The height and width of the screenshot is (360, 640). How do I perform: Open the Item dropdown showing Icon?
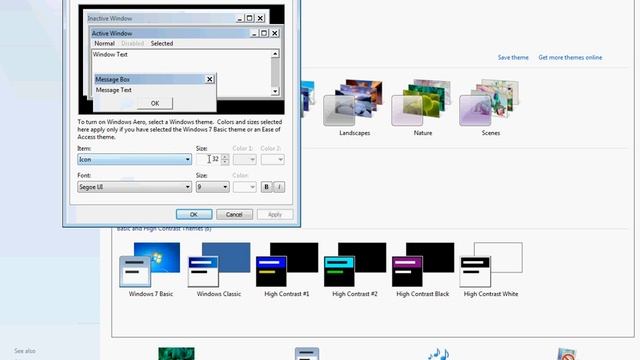(134, 159)
